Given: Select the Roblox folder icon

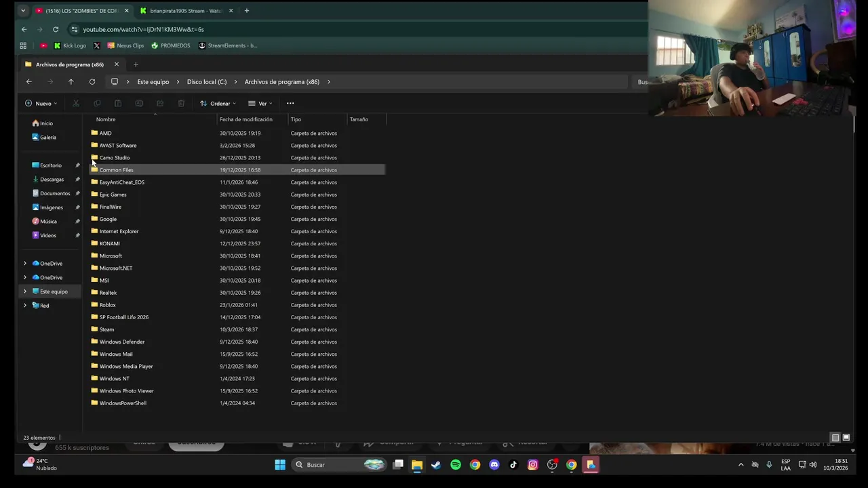Looking at the screenshot, I should click(94, 305).
